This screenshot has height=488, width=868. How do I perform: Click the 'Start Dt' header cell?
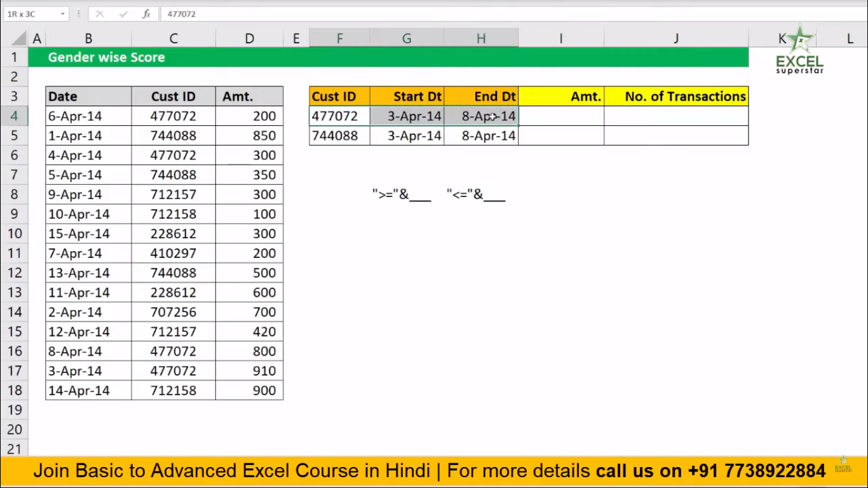[407, 97]
